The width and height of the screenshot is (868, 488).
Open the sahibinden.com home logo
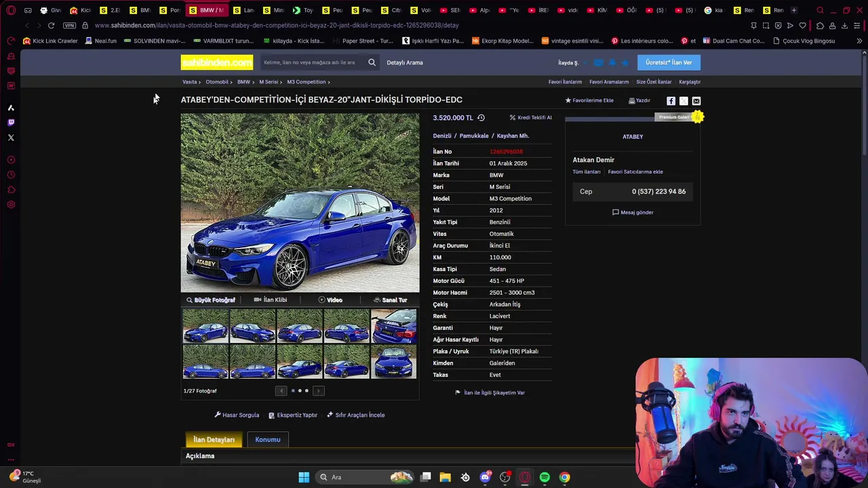click(x=216, y=62)
